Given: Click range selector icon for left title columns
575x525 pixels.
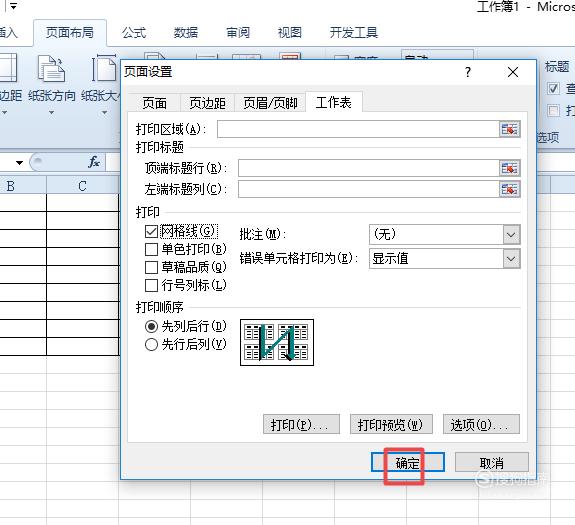Looking at the screenshot, I should coord(510,189).
